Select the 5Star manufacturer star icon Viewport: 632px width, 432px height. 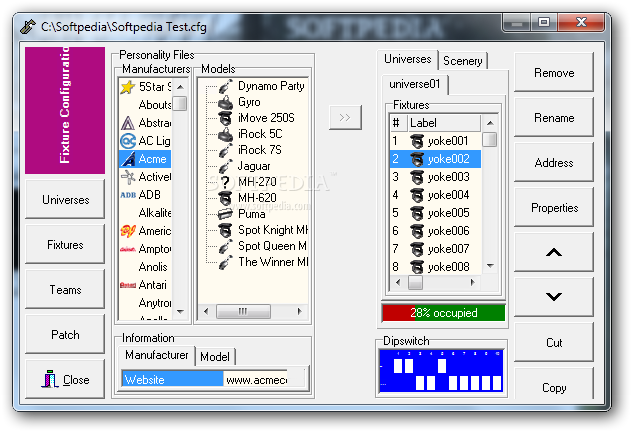click(127, 87)
